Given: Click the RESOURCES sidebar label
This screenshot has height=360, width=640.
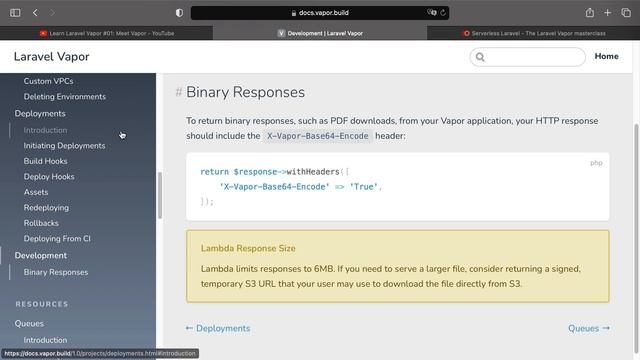Looking at the screenshot, I should pyautogui.click(x=42, y=304).
